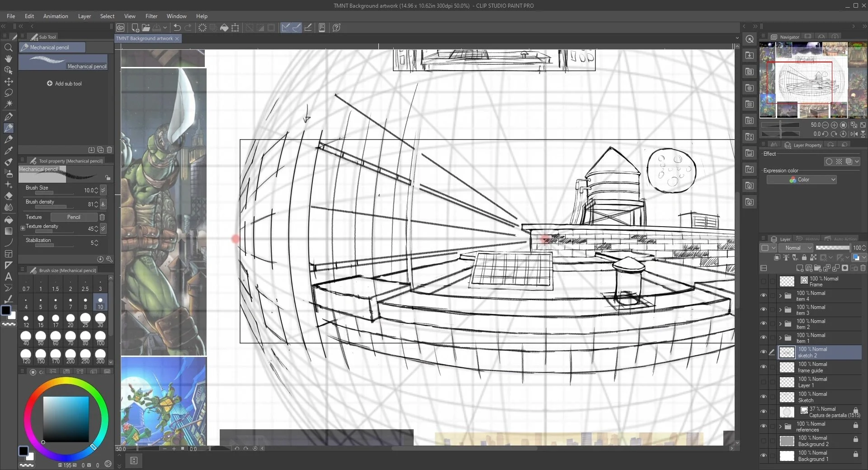Viewport: 868px width, 470px height.
Task: Select the Pencil texture setting button
Action: tap(74, 217)
